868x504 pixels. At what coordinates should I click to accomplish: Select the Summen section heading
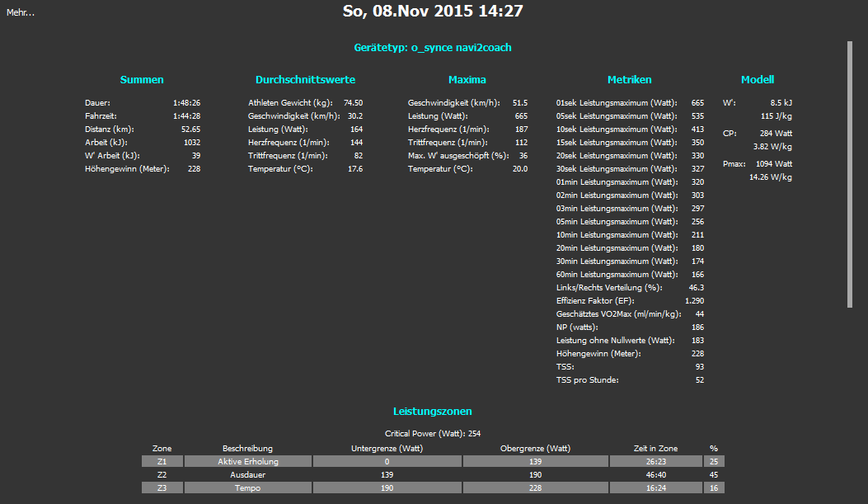142,80
